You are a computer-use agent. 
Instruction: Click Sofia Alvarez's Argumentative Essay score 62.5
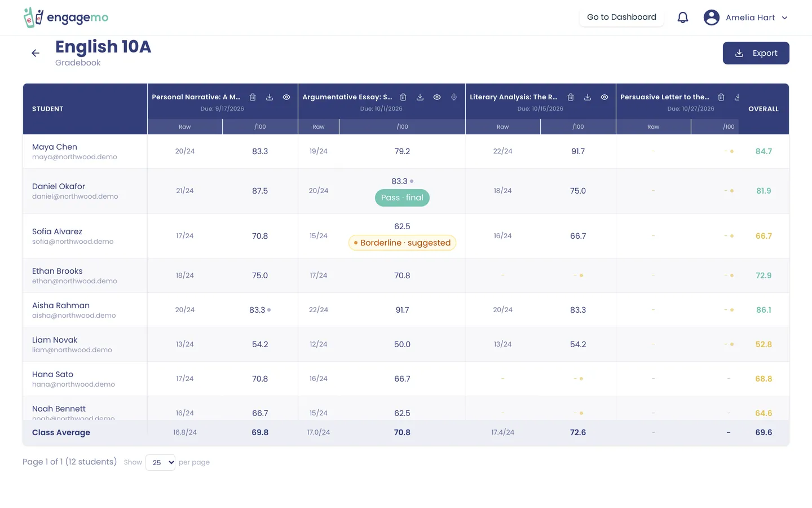point(402,226)
